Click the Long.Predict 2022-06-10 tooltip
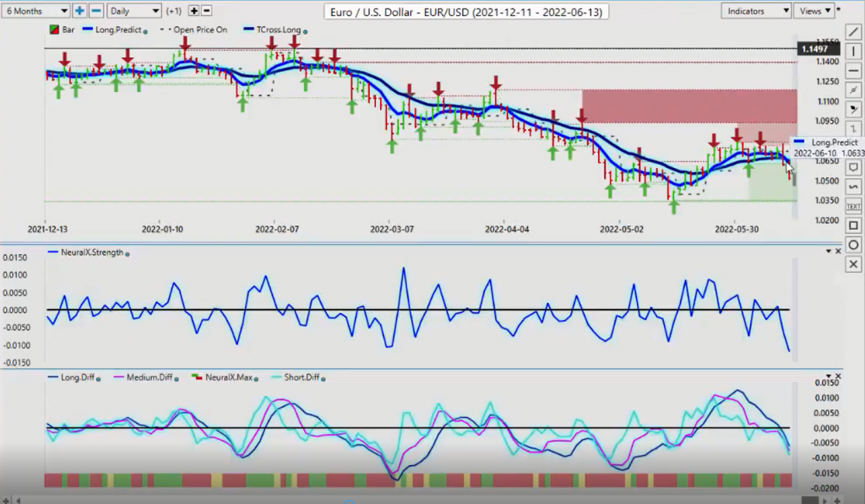Image resolution: width=865 pixels, height=504 pixels. click(x=829, y=148)
